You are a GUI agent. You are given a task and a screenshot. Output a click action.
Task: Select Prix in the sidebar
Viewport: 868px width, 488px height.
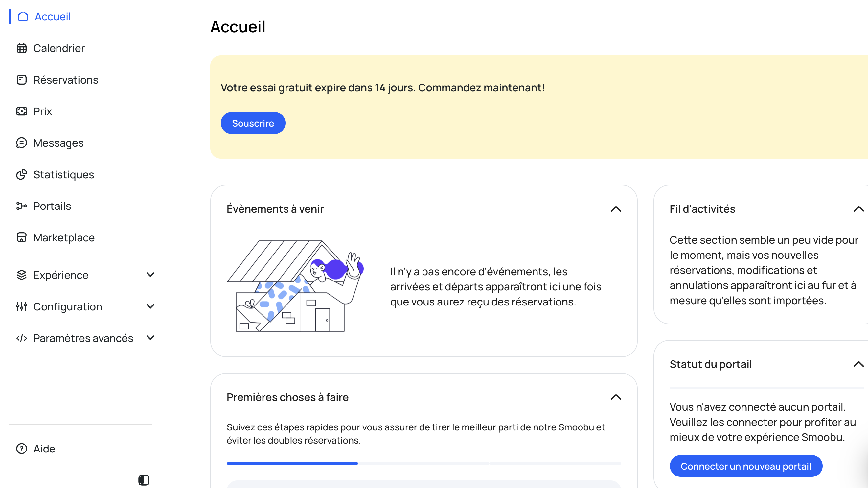42,111
